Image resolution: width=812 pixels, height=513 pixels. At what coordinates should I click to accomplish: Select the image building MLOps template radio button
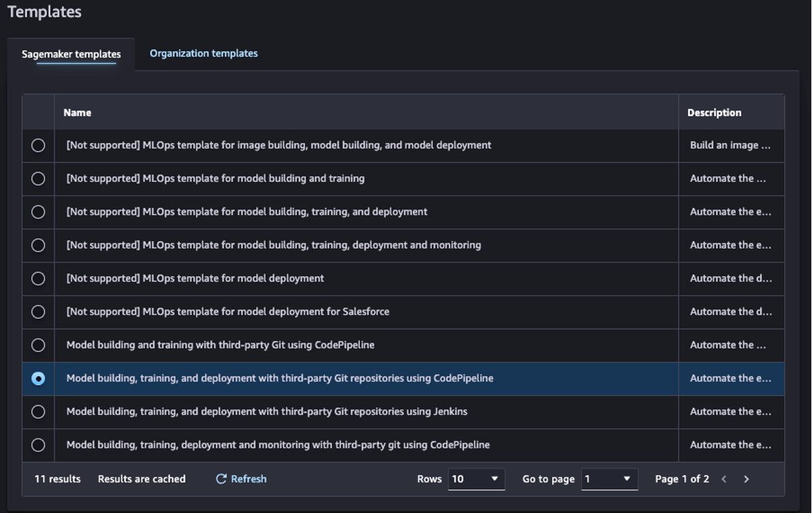(x=38, y=145)
